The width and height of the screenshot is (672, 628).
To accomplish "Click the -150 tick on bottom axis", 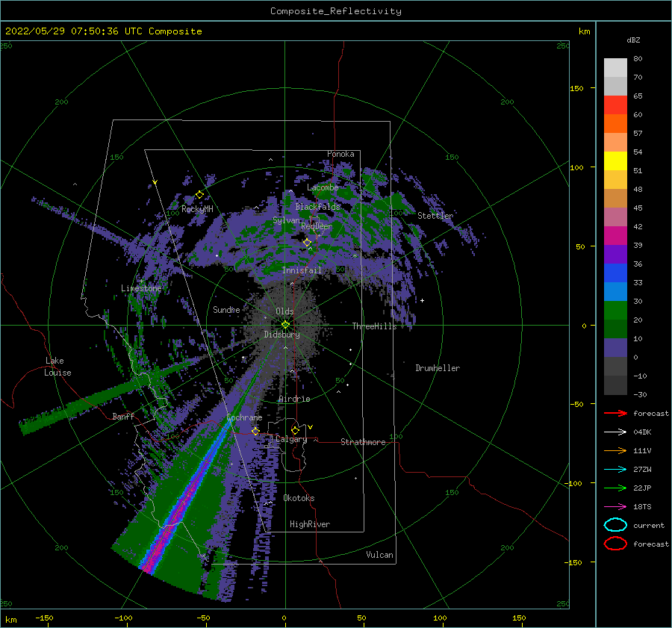I will [44, 618].
